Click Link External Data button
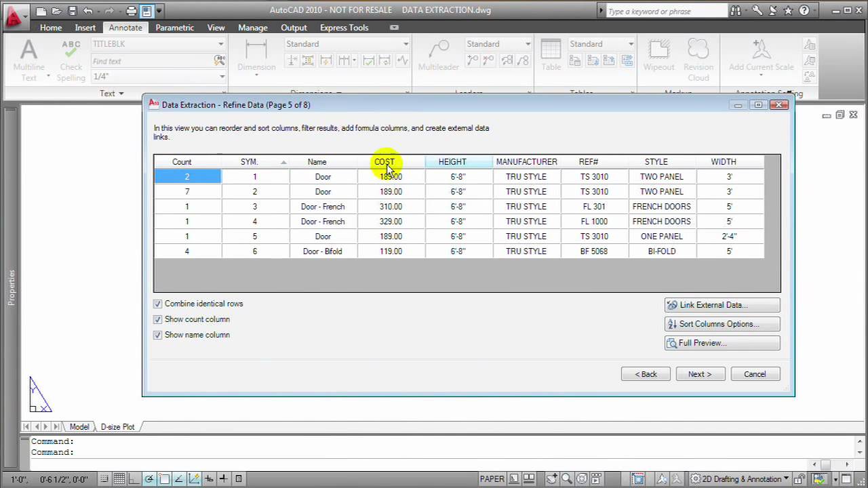 coord(722,305)
